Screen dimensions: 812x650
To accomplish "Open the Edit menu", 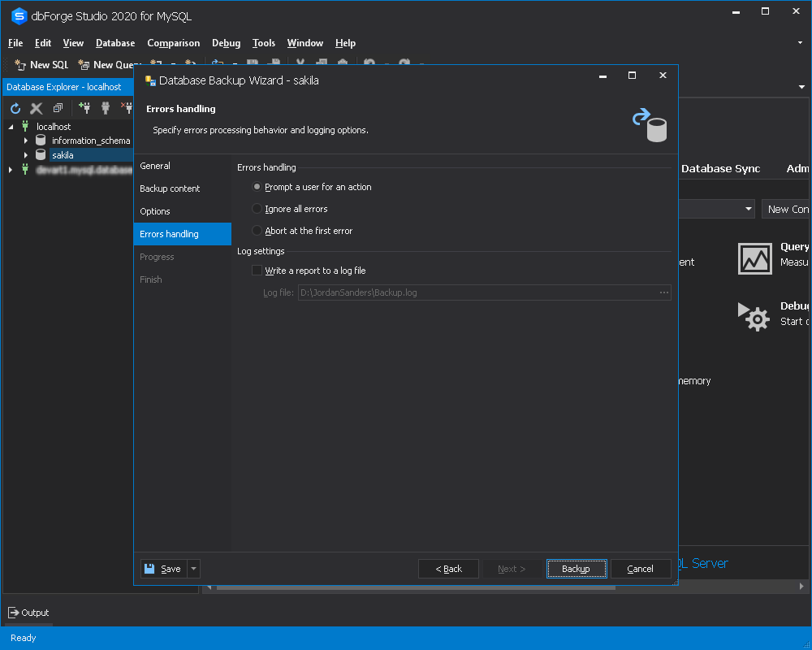I will pyautogui.click(x=43, y=43).
